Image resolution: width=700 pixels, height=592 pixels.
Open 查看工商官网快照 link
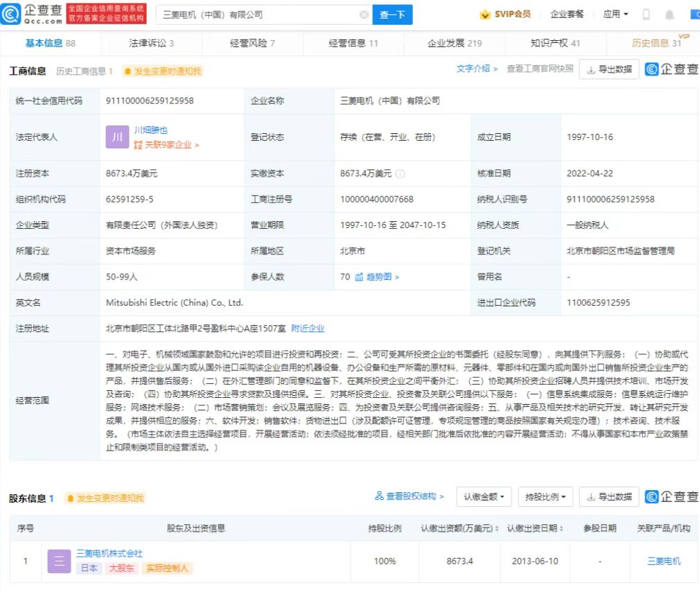[540, 69]
